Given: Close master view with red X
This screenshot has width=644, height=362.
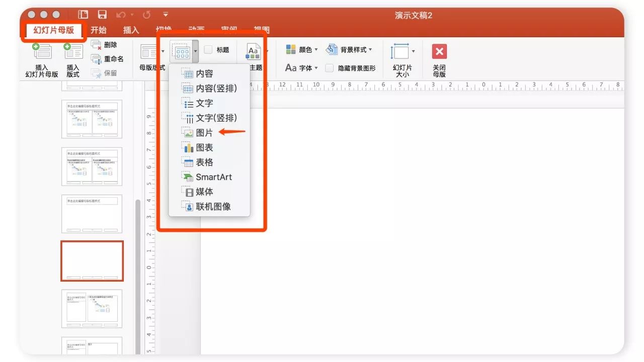Looking at the screenshot, I should [439, 51].
